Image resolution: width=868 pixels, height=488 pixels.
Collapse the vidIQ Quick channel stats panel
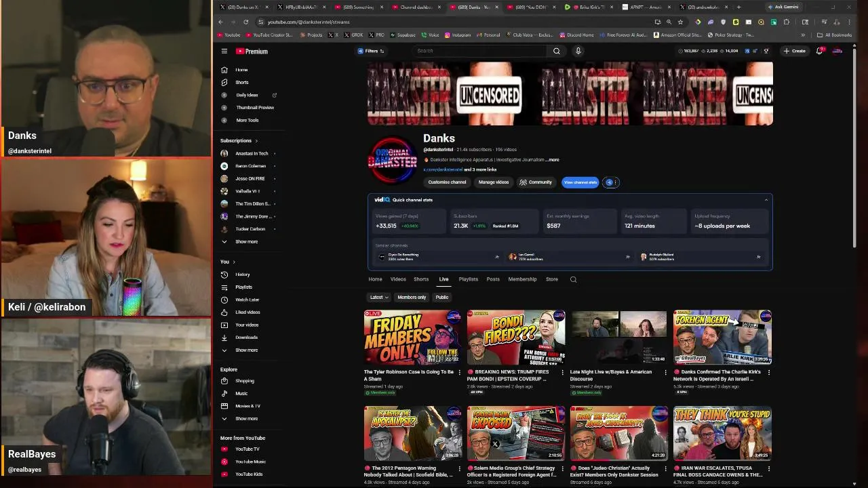pos(766,200)
